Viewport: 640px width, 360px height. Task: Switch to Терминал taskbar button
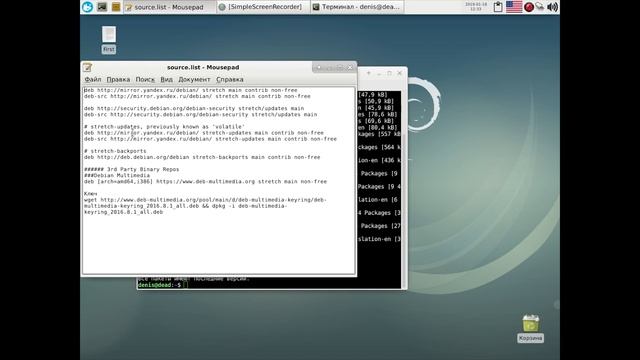tap(357, 7)
